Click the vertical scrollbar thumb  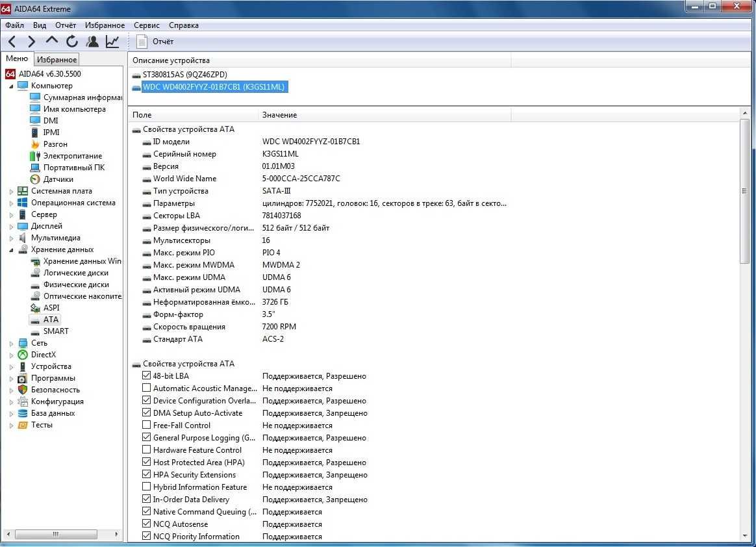745,191
